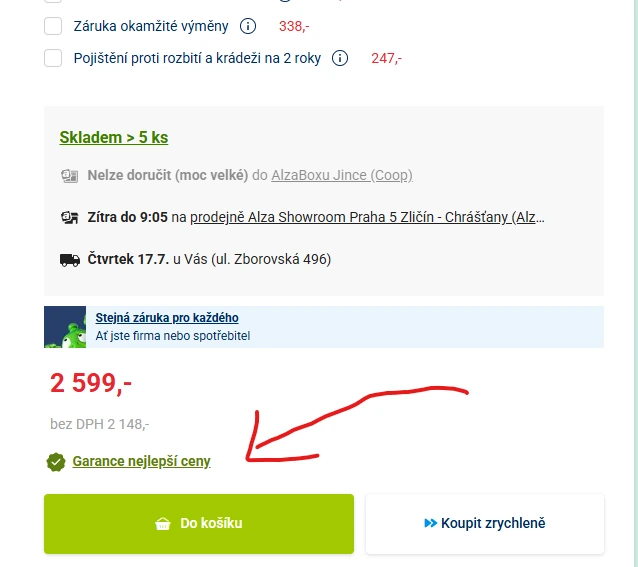The width and height of the screenshot is (638, 567).
Task: Click the Koupit zrychleně button
Action: click(x=485, y=524)
